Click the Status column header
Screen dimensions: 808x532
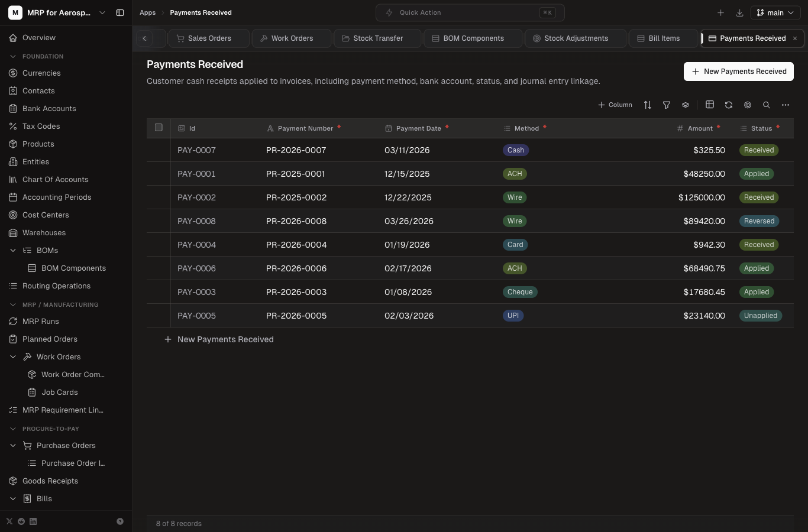(x=762, y=128)
